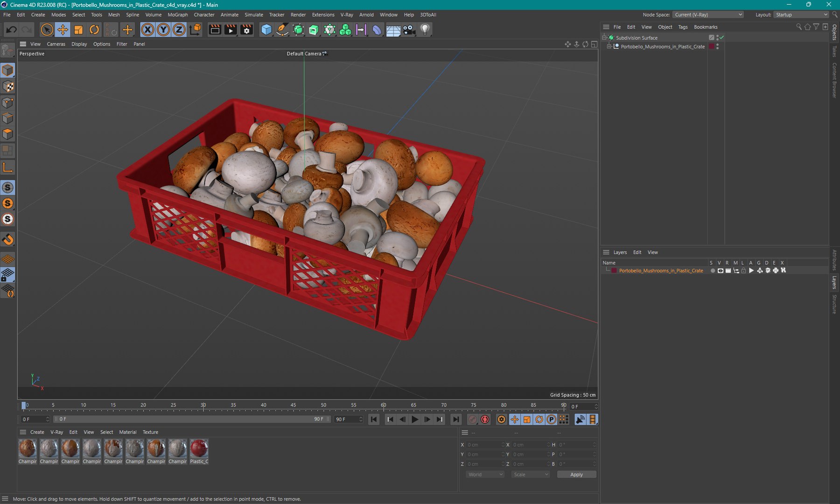This screenshot has width=840, height=504.
Task: Add a Light object (bulb icon)
Action: [425, 30]
